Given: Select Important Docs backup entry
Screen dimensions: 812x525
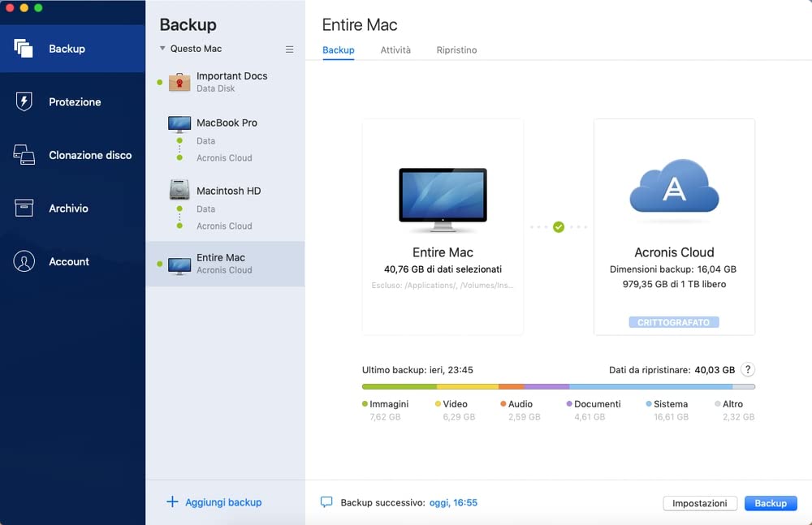Looking at the screenshot, I should pos(225,82).
